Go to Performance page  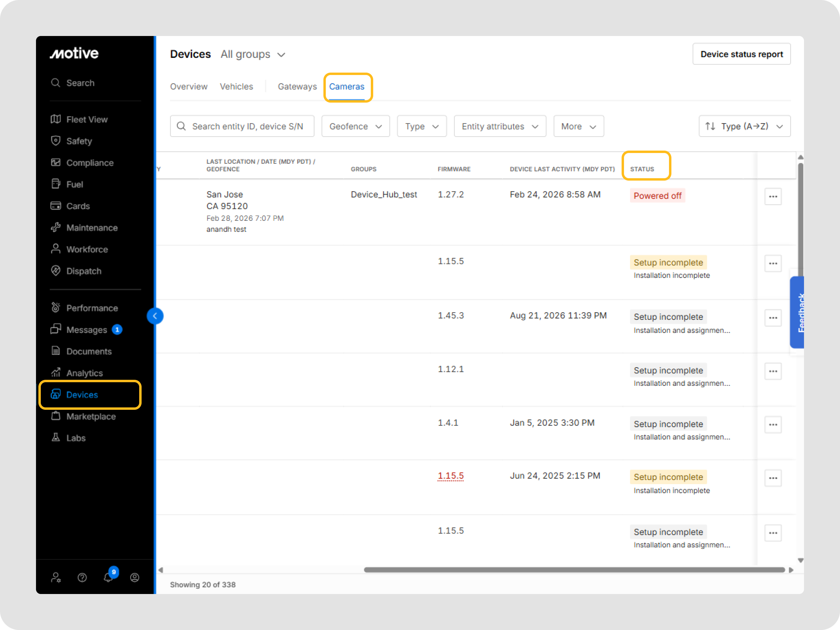tap(84, 307)
